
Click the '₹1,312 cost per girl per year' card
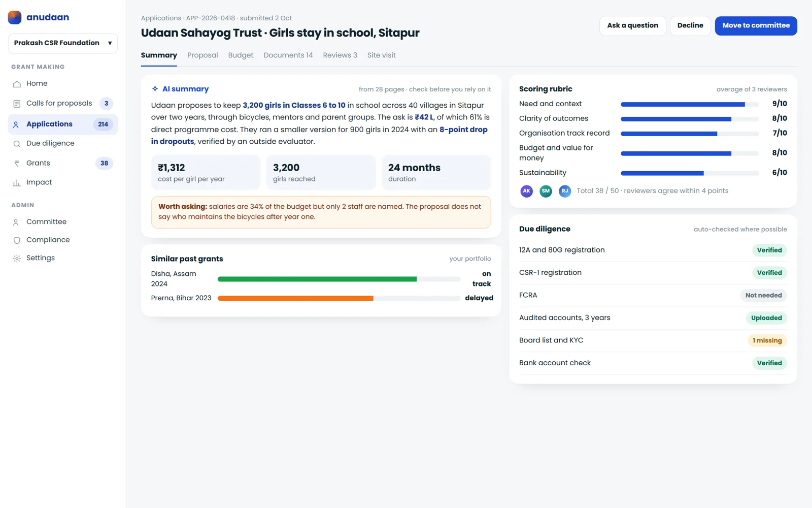(206, 173)
